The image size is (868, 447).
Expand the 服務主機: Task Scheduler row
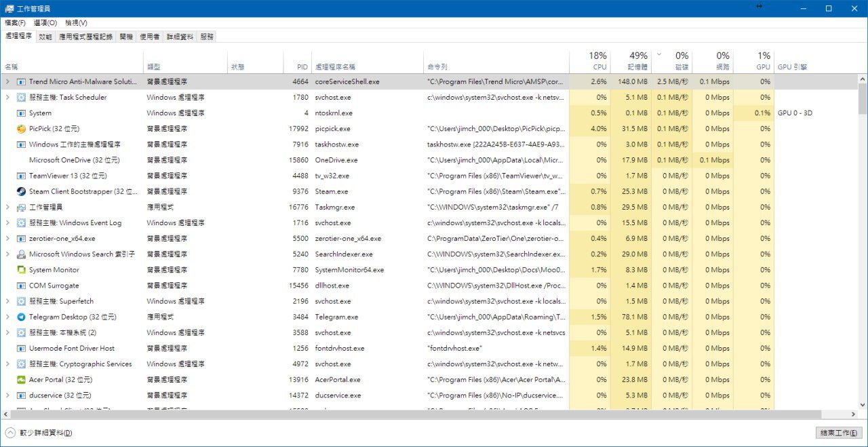[7, 97]
